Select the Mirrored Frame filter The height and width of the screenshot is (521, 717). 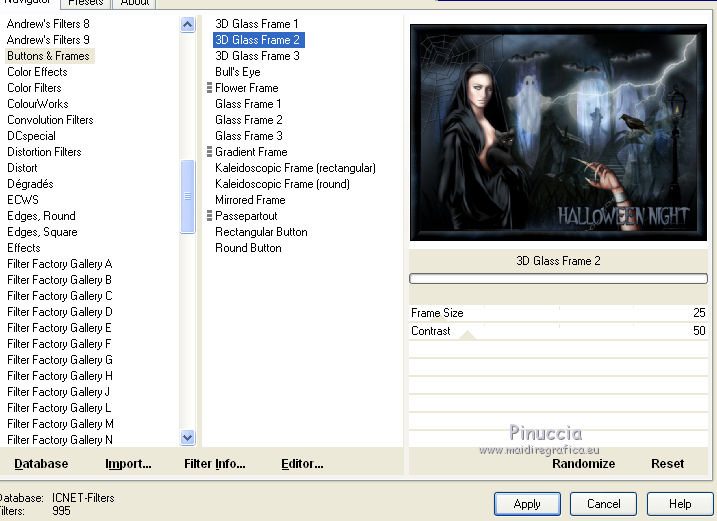250,200
